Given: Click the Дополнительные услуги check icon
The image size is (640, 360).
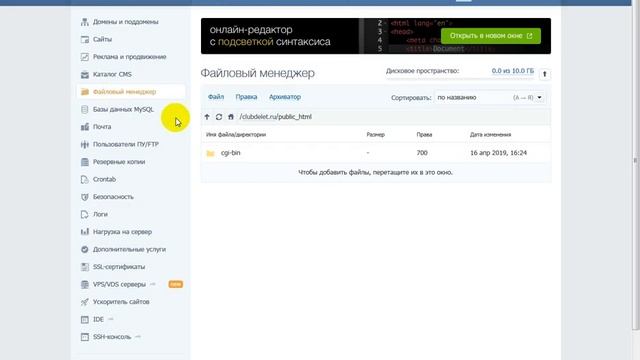Looking at the screenshot, I should point(84,249).
